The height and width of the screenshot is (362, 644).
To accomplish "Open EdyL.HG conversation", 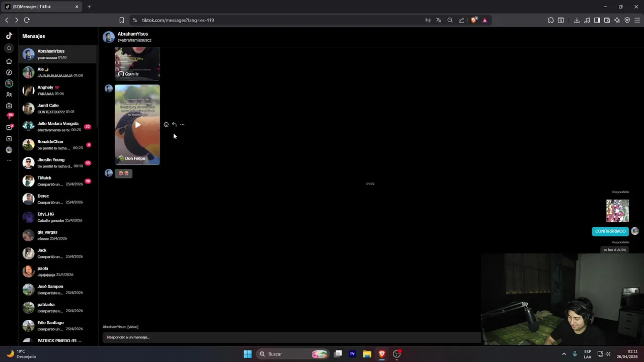I will (x=57, y=217).
